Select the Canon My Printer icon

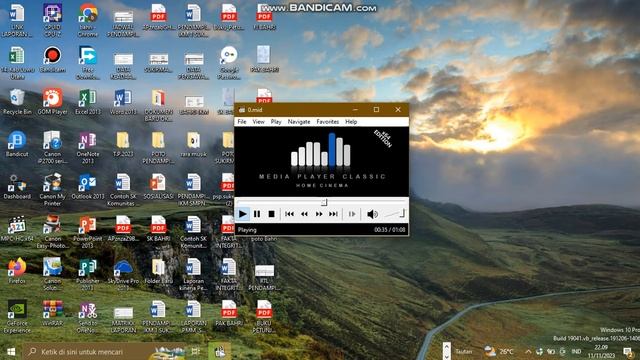(52, 190)
